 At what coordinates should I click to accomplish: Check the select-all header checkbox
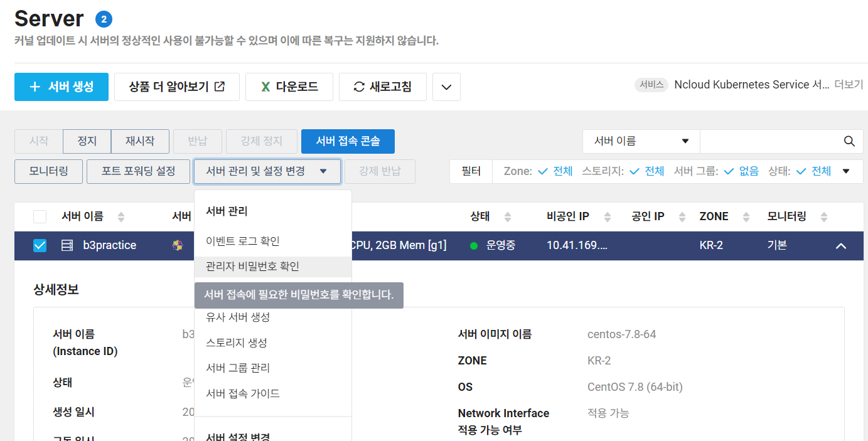(40, 216)
